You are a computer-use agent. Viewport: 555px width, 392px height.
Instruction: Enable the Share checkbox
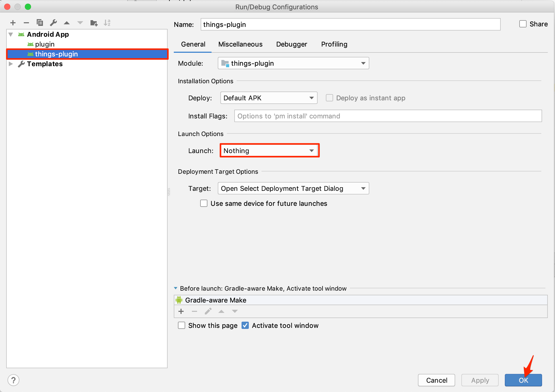pyautogui.click(x=523, y=24)
